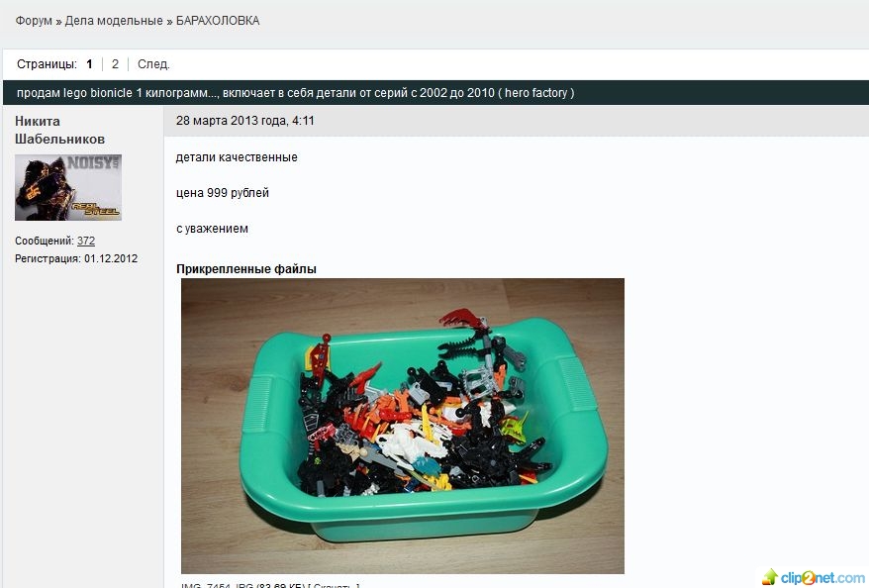869x588 pixels.
Task: Click the Регистрация: 01.12.2012 info line
Action: click(x=76, y=258)
